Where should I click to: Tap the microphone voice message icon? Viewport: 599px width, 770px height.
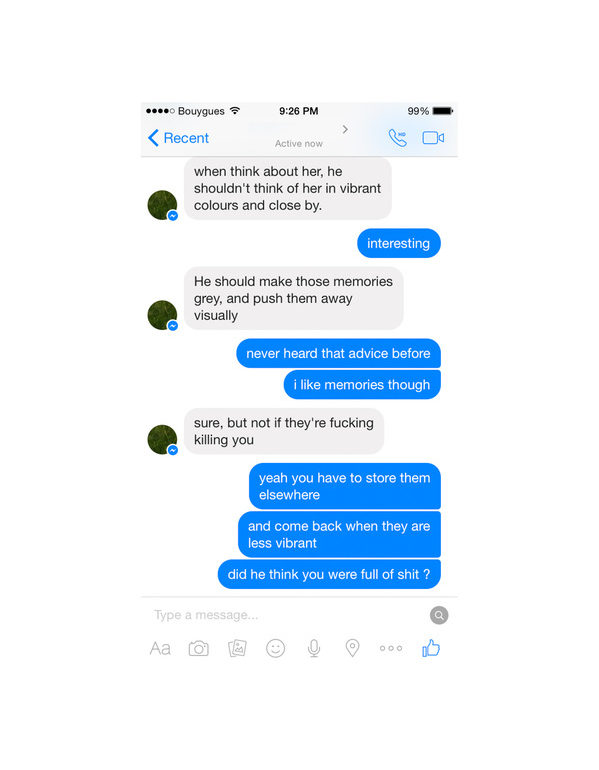[x=314, y=648]
